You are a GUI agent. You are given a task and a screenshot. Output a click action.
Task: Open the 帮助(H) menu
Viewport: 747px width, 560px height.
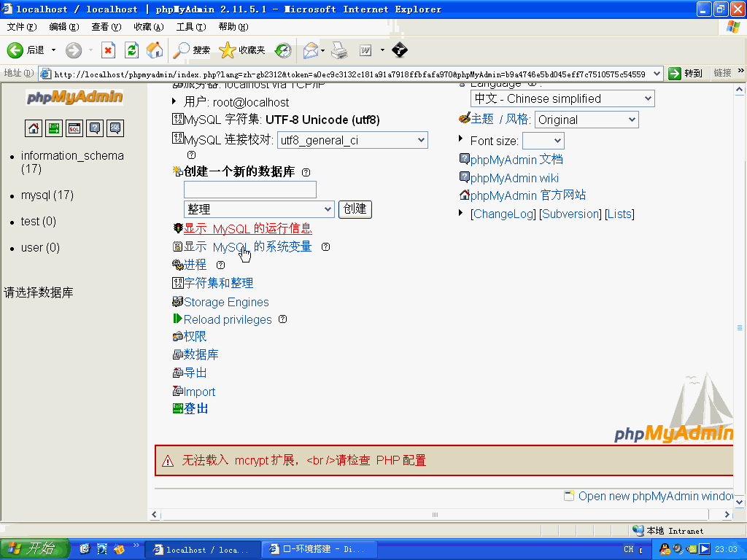(233, 27)
